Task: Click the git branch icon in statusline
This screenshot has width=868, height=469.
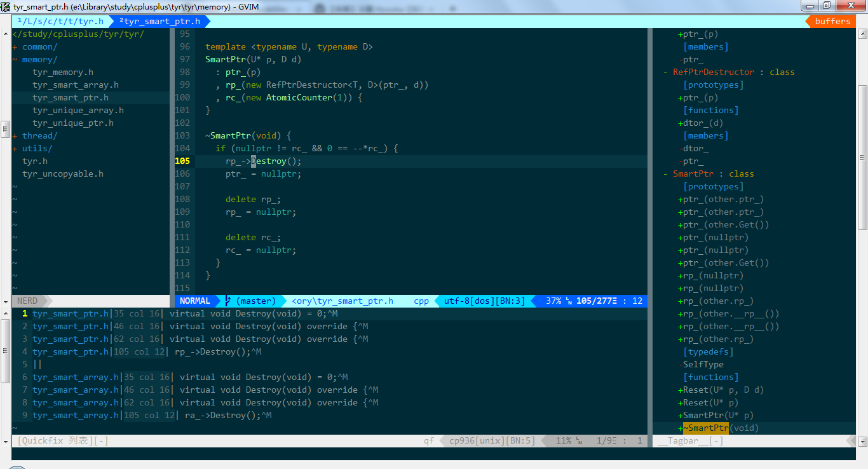Action: coord(228,301)
